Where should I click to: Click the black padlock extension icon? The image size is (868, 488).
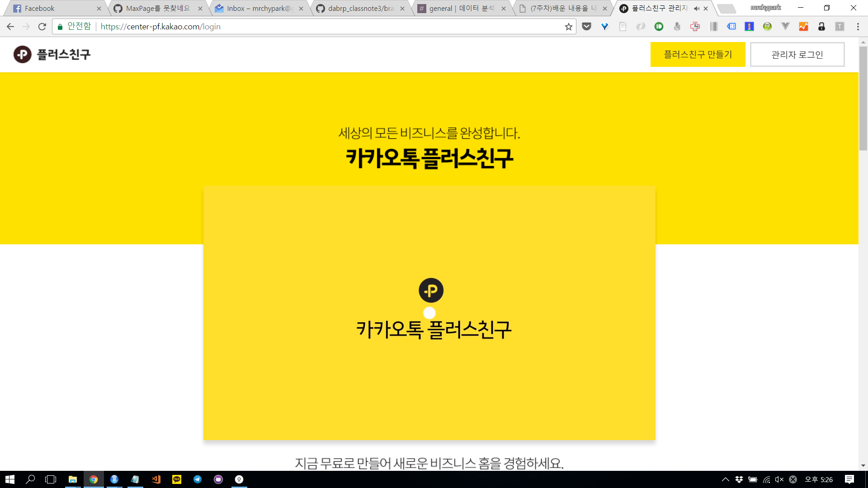coord(821,27)
